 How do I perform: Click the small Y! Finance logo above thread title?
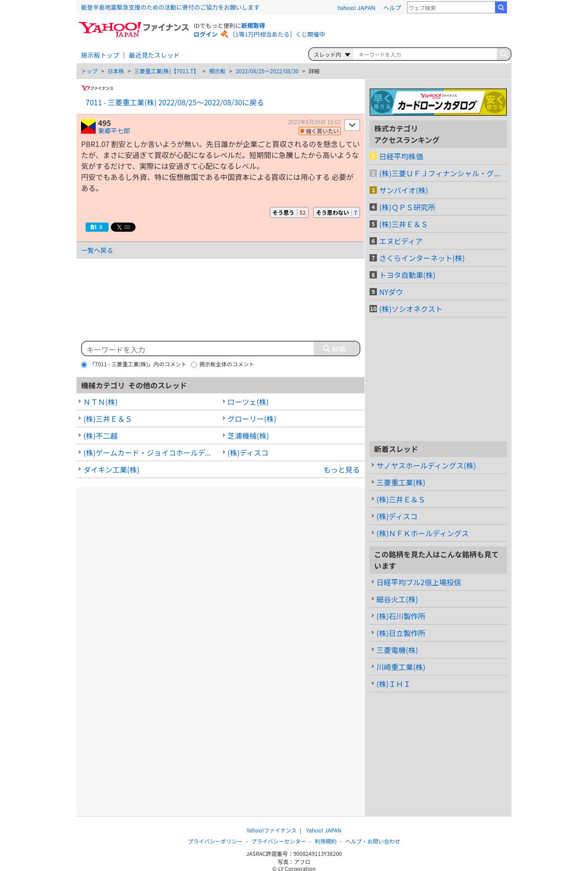(x=97, y=88)
